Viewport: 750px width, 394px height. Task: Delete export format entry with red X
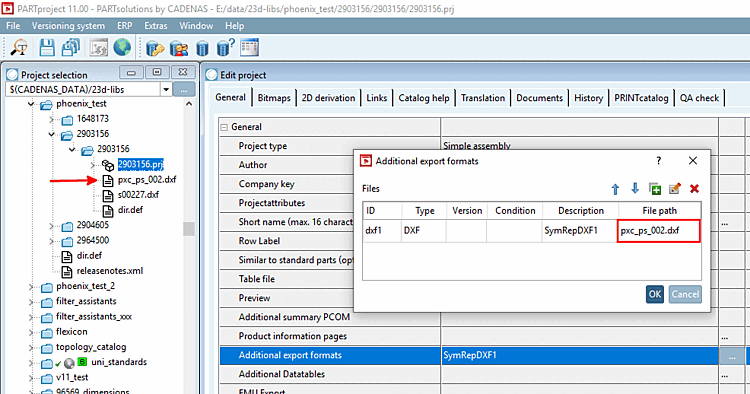point(695,189)
